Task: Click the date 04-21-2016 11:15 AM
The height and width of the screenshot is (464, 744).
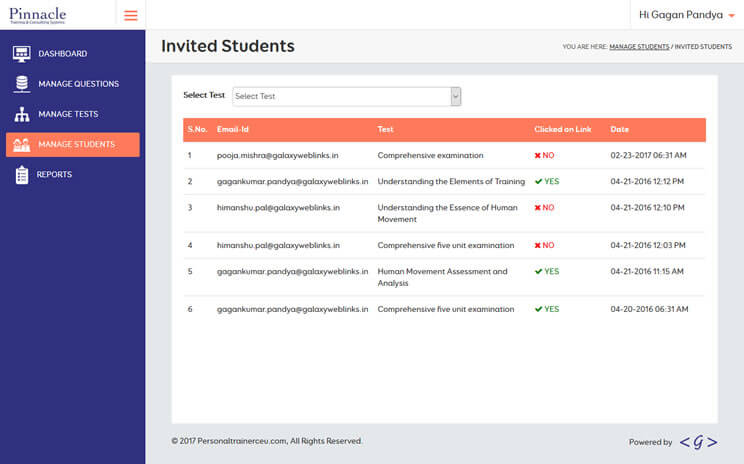Action: click(647, 271)
